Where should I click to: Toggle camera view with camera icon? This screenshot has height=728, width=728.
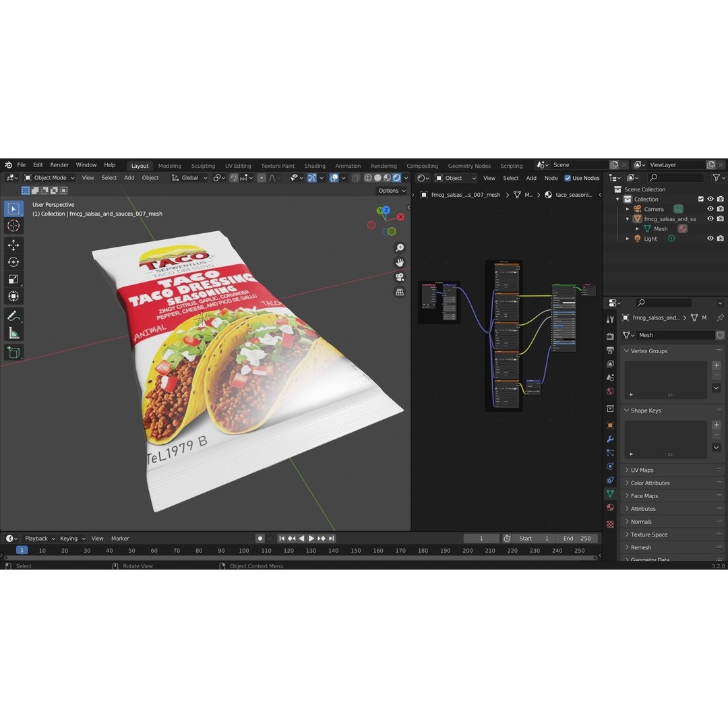(399, 277)
